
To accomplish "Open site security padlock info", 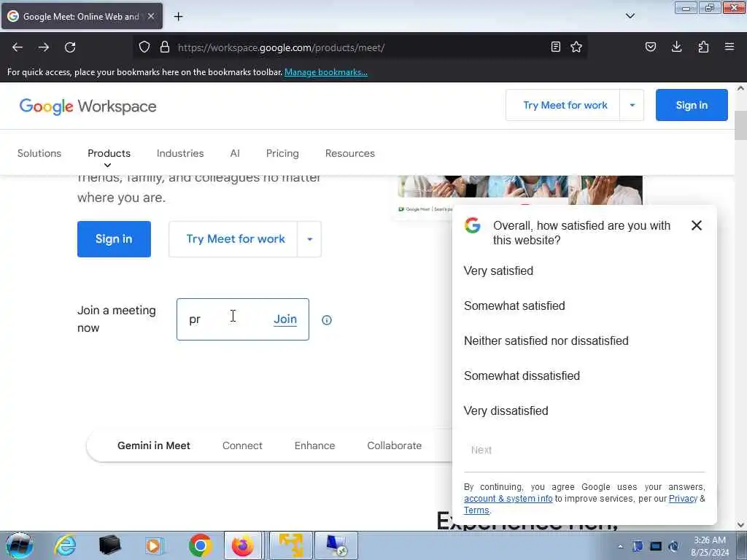I will click(x=165, y=47).
